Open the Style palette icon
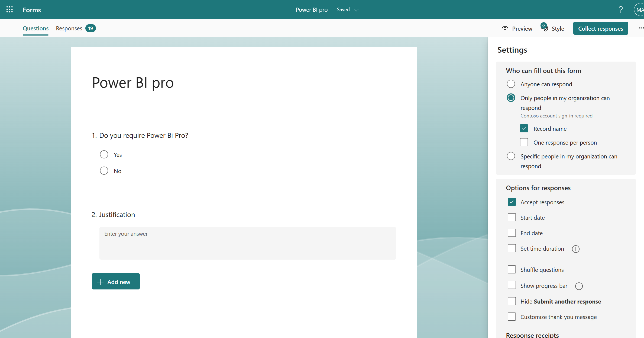 [544, 28]
